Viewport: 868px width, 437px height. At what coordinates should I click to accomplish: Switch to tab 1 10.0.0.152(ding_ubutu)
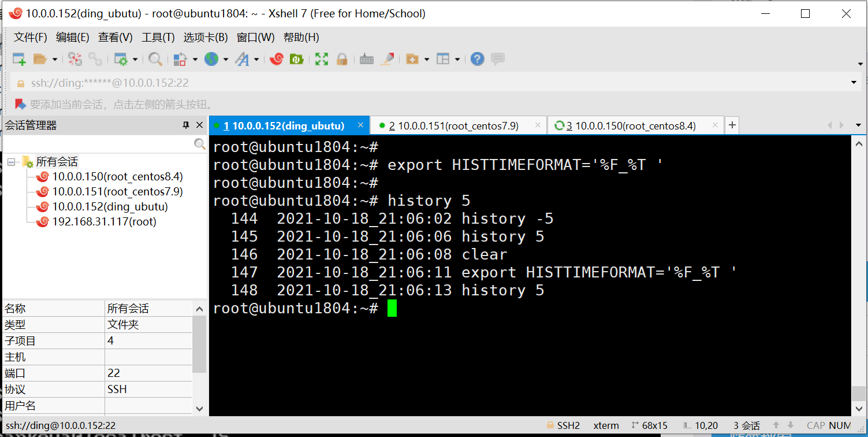[x=284, y=125]
